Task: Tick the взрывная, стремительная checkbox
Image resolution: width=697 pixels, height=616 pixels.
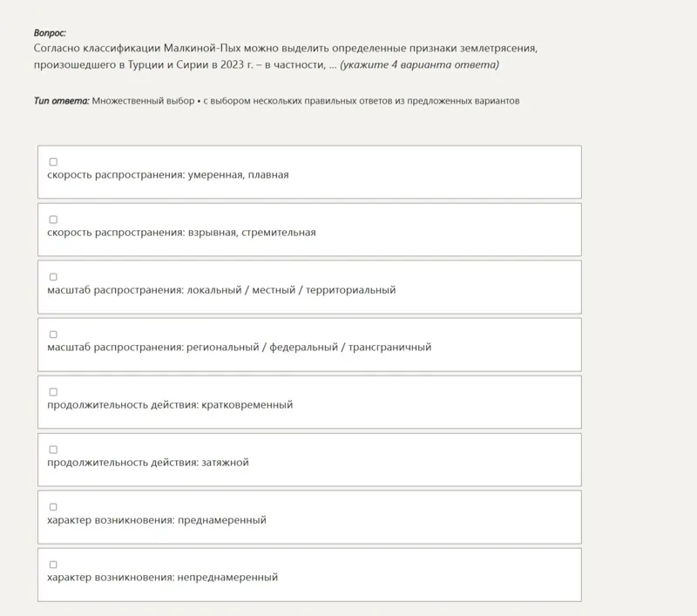Action: 53,220
